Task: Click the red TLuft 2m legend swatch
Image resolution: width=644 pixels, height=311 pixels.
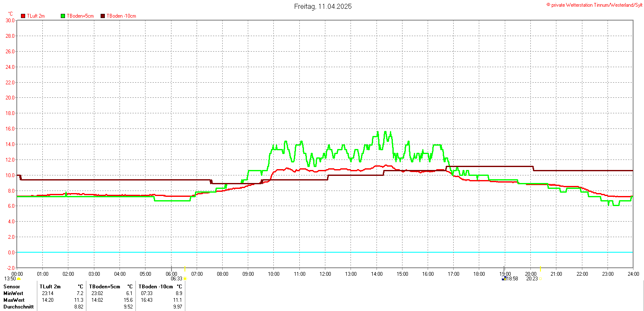Action: (23, 16)
